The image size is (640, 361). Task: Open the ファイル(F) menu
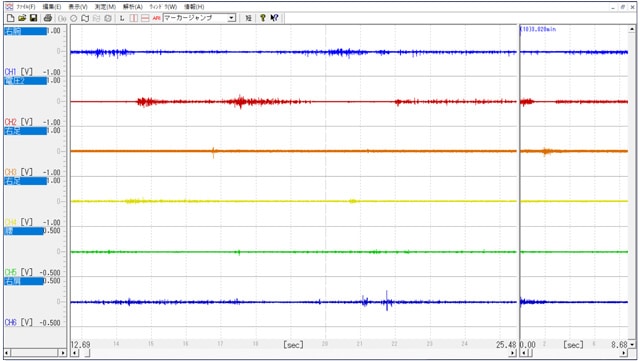pos(26,7)
